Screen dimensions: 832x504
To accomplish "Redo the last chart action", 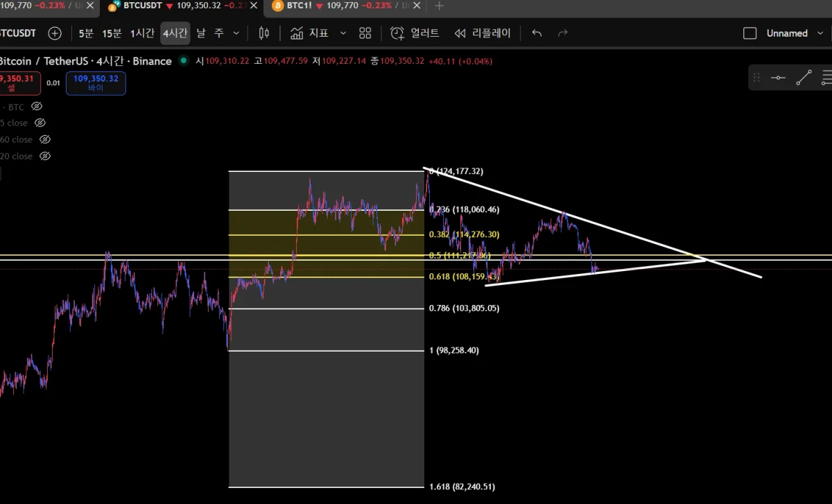I will [563, 33].
